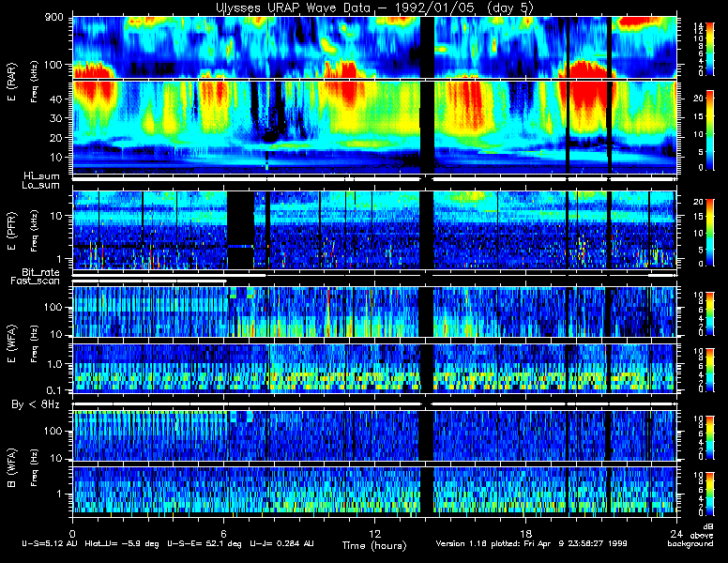The height and width of the screenshot is (563, 728).
Task: Click the 'Bit_rate' status label
Action: 41,272
